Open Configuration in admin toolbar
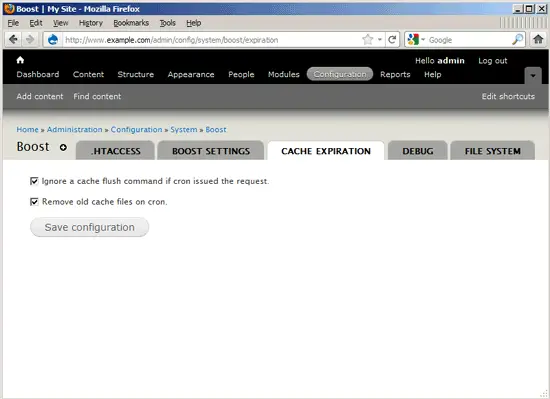The width and height of the screenshot is (550, 399). pyautogui.click(x=340, y=74)
